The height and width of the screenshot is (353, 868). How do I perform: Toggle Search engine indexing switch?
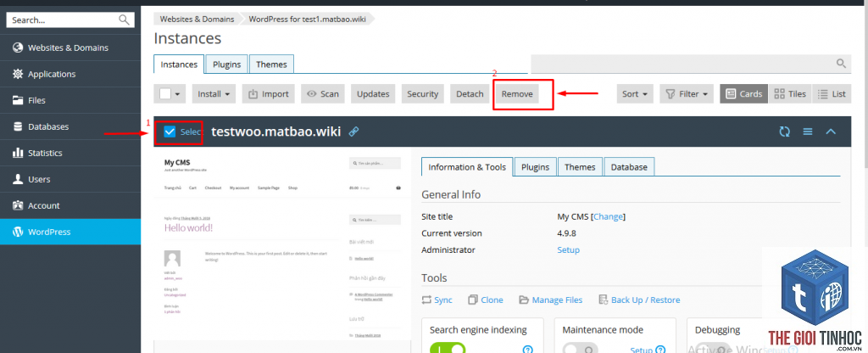(448, 349)
